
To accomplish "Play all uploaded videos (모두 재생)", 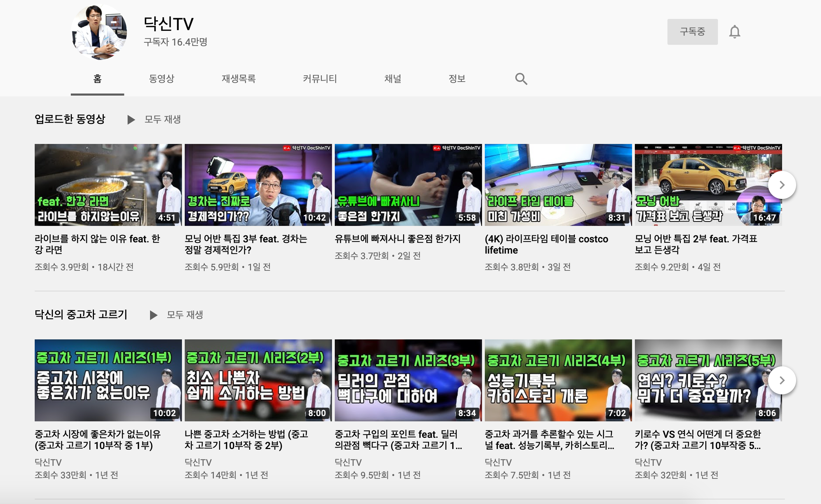I will (x=154, y=119).
